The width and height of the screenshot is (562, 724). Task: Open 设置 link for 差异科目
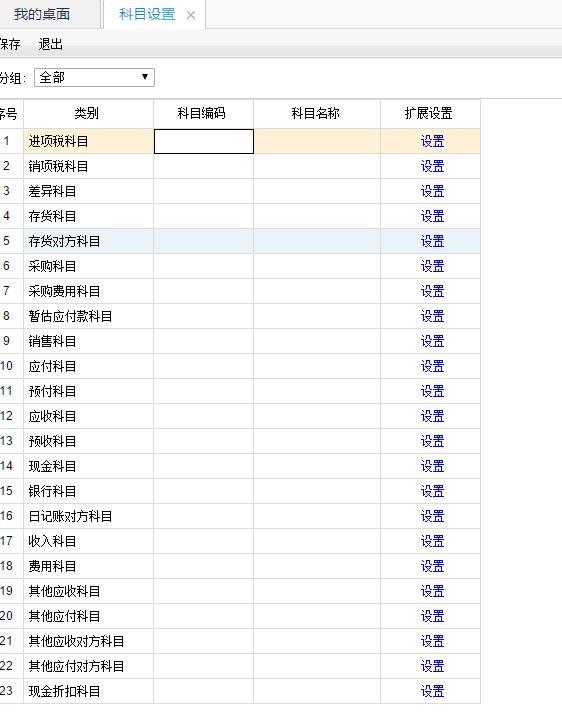click(432, 191)
